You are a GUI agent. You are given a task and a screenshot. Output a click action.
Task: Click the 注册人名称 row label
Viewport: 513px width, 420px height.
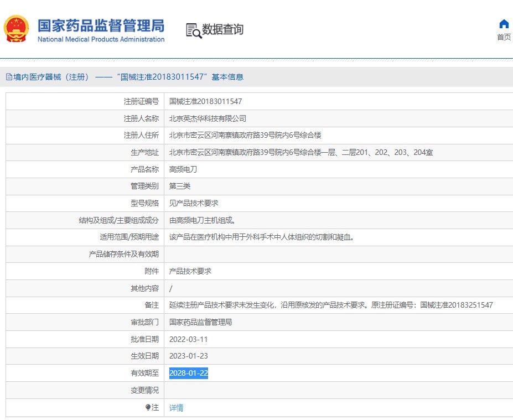[141, 118]
